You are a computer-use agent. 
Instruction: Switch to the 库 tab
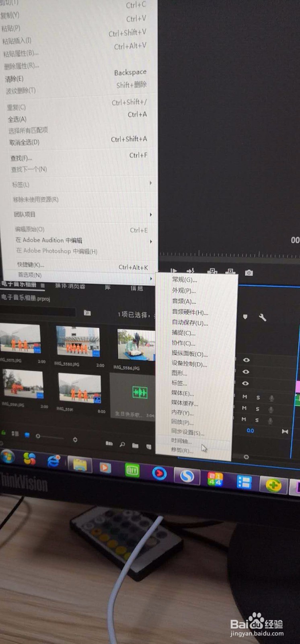click(107, 287)
